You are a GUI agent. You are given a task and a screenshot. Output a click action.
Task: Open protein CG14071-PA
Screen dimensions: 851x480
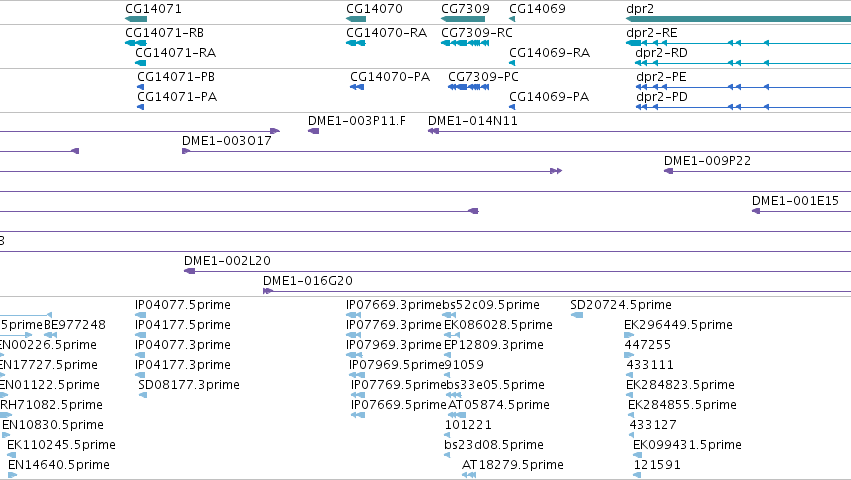pos(177,97)
